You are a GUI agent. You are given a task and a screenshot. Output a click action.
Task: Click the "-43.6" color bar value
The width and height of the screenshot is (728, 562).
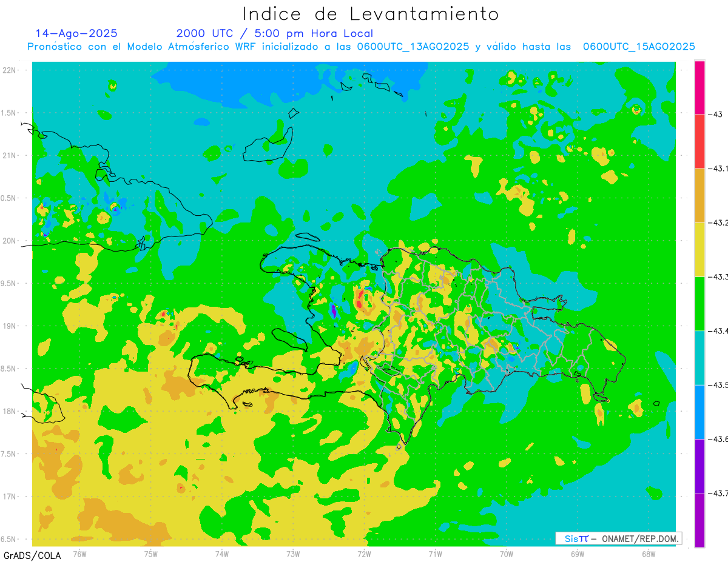click(x=718, y=439)
